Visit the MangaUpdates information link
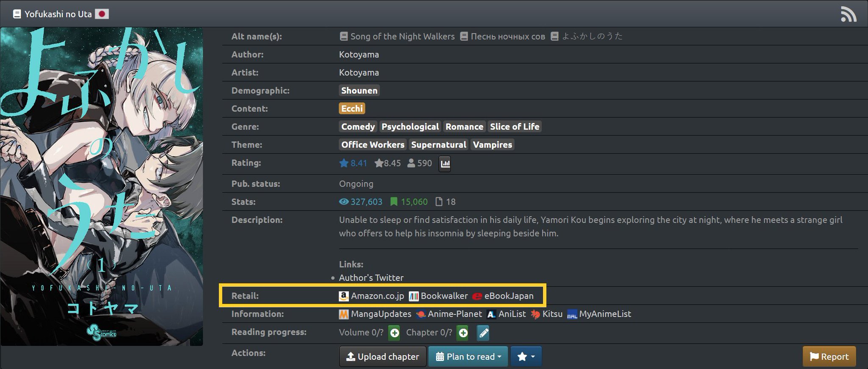This screenshot has height=369, width=868. click(x=375, y=314)
